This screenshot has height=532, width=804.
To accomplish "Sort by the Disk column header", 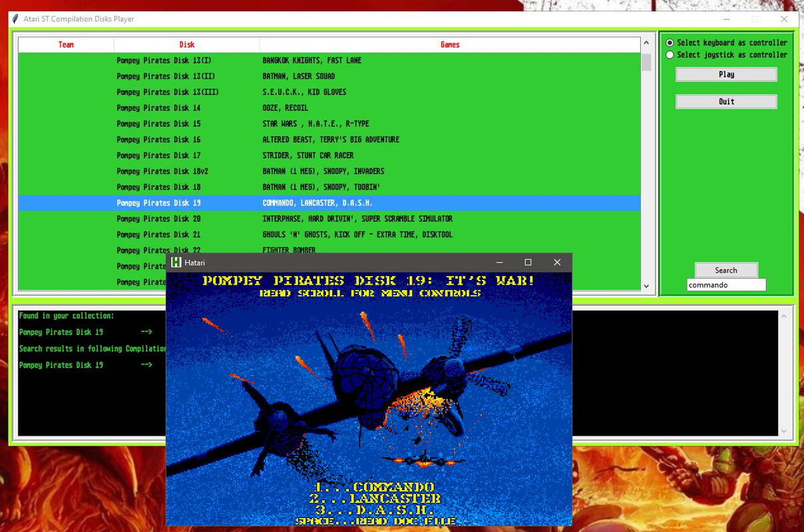I will pos(187,45).
